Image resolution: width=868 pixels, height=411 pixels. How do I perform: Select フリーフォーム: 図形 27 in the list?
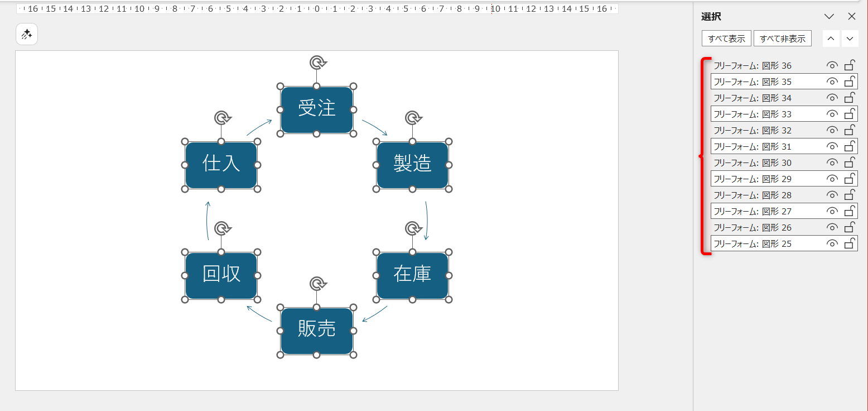(x=784, y=212)
